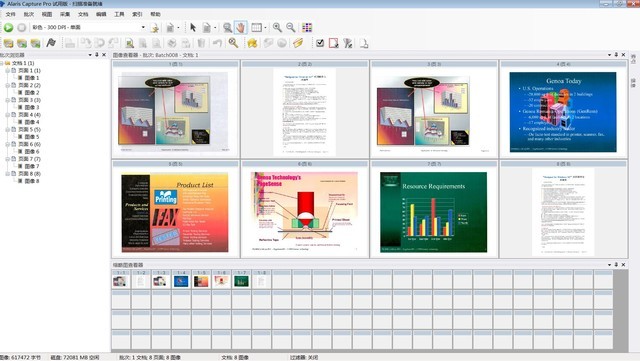This screenshot has width=640, height=361.
Task: Select 图像 3 in the batch tree
Action: [x=32, y=107]
